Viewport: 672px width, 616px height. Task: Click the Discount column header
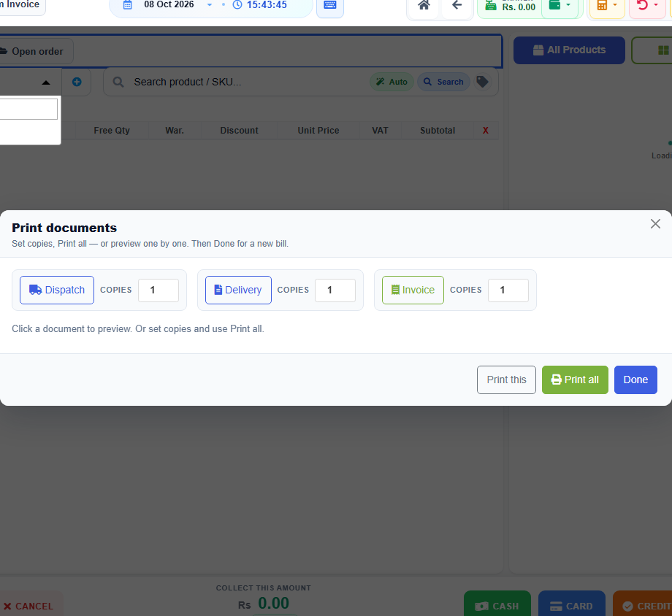pos(239,130)
